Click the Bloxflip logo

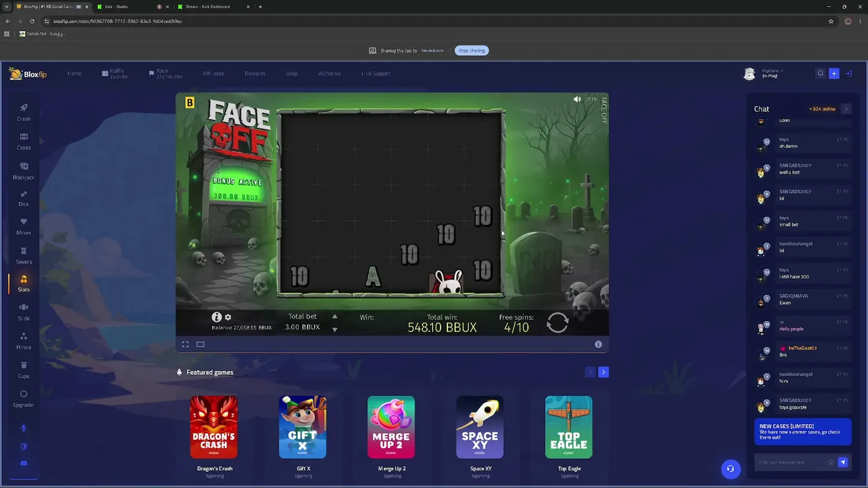(x=28, y=74)
